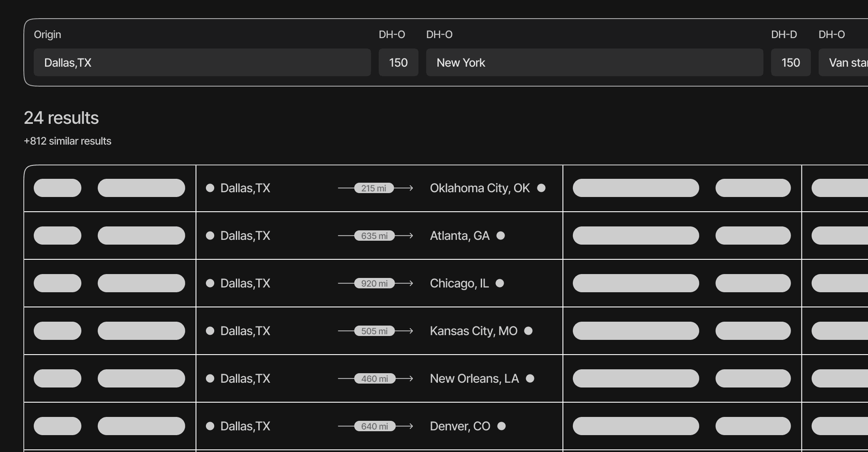This screenshot has height=452, width=868.
Task: Click the 635 mi distance badge
Action: point(374,236)
